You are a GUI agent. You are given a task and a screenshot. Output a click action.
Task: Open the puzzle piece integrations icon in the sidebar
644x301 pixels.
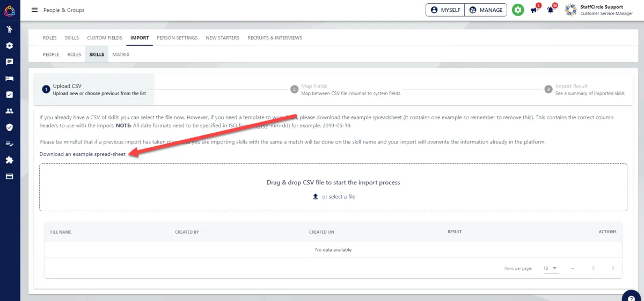(10, 160)
